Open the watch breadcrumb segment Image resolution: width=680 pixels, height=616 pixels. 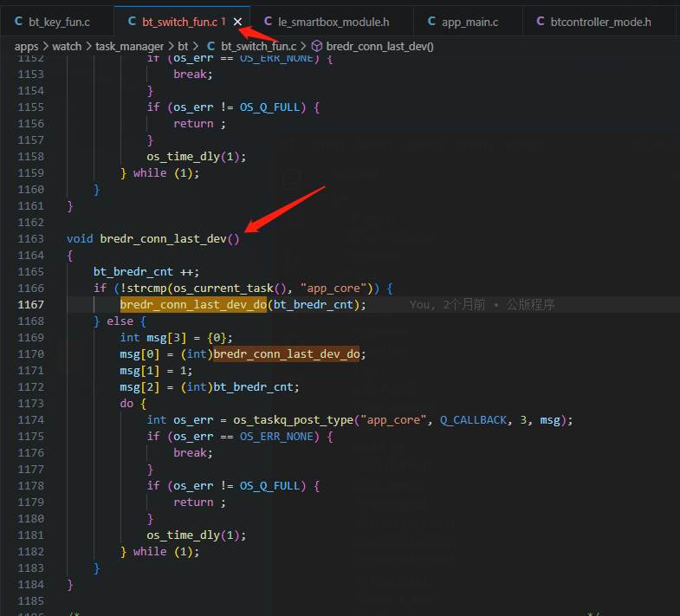tap(67, 47)
